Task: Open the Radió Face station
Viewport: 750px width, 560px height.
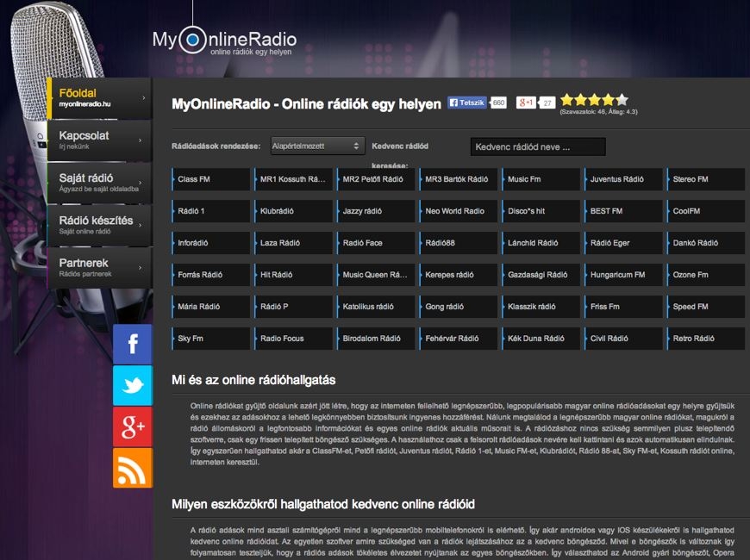Action: pos(376,243)
